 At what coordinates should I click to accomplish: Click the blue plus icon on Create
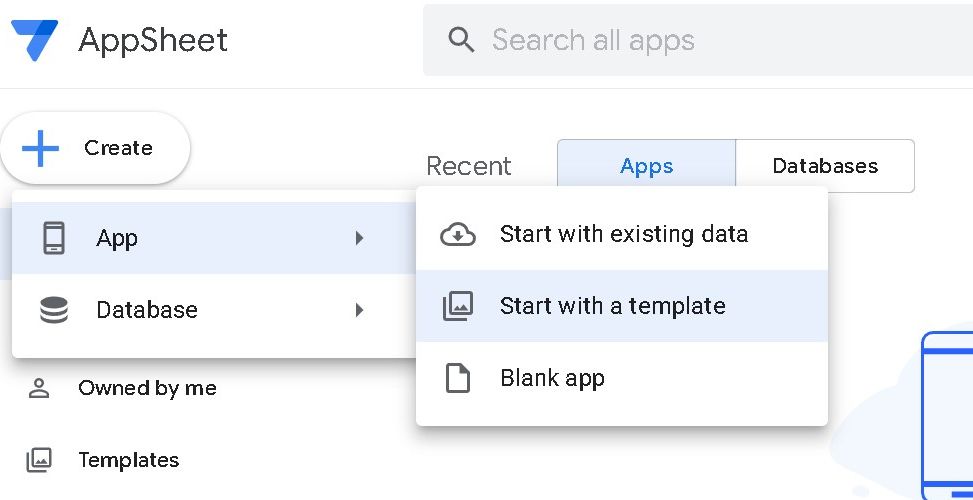(x=41, y=148)
